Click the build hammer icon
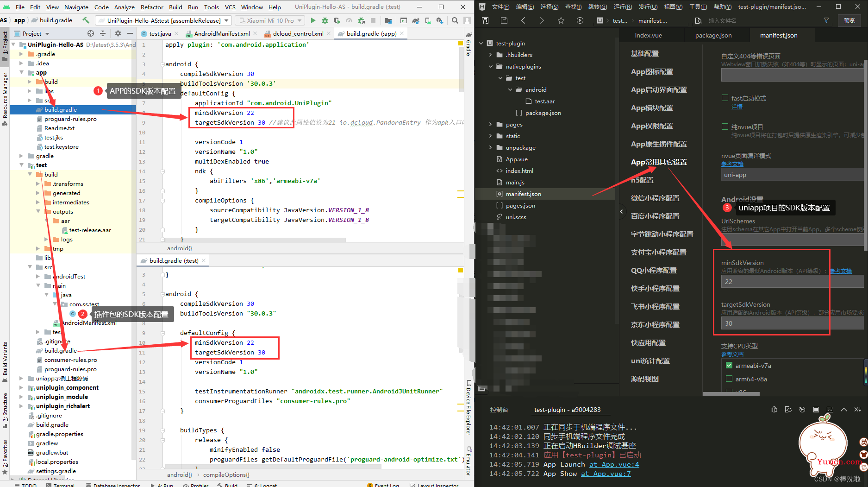Screen dimensions: 868x487 [86, 20]
